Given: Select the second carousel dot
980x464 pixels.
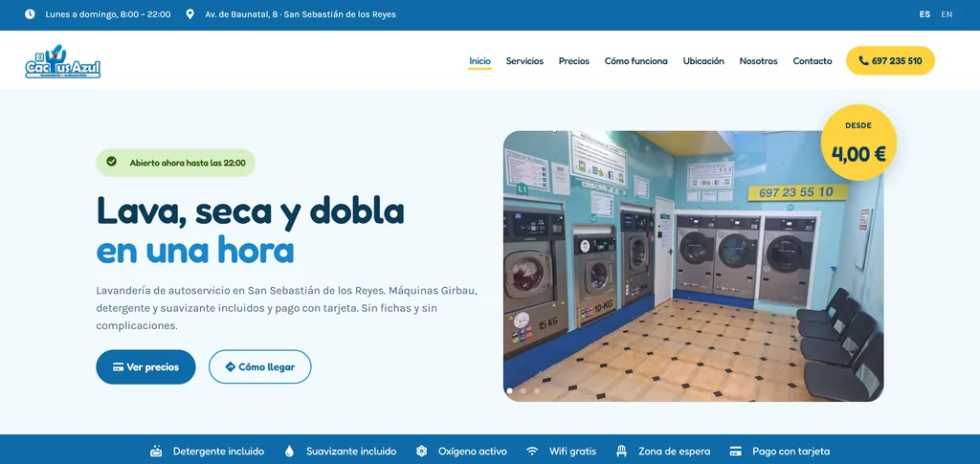Looking at the screenshot, I should click(x=523, y=391).
